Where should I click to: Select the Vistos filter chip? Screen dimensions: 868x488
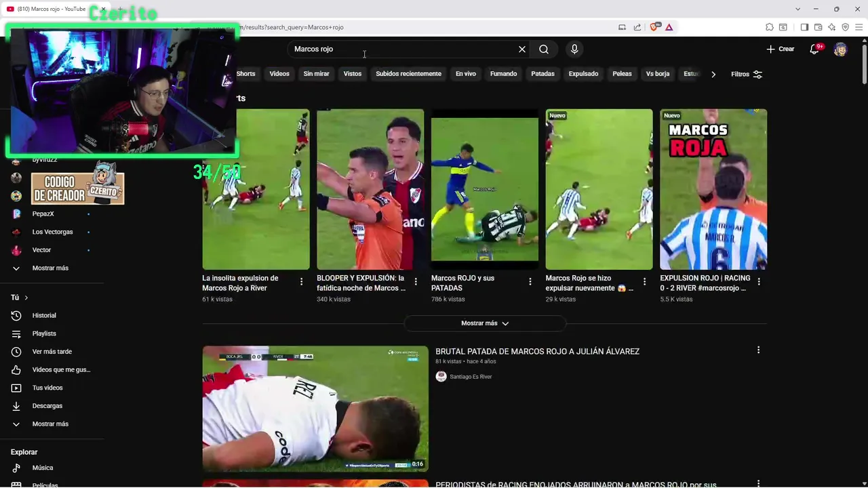(353, 74)
